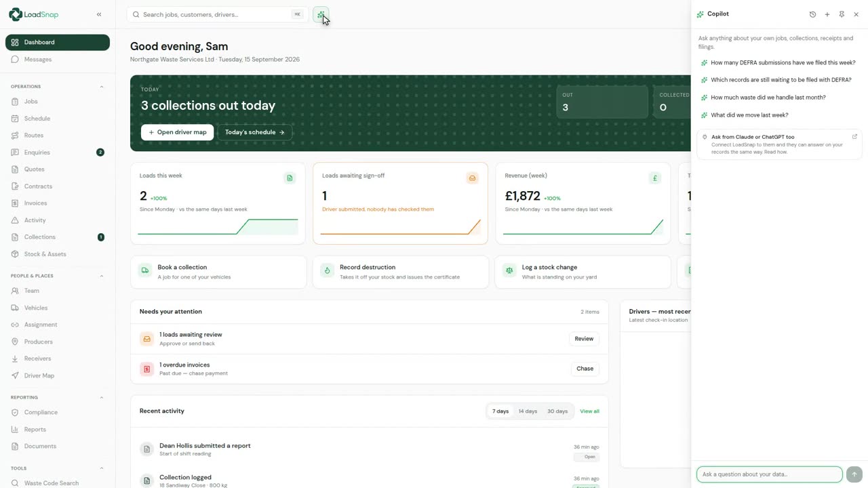Collapse the Tools sidebar section

[102, 468]
